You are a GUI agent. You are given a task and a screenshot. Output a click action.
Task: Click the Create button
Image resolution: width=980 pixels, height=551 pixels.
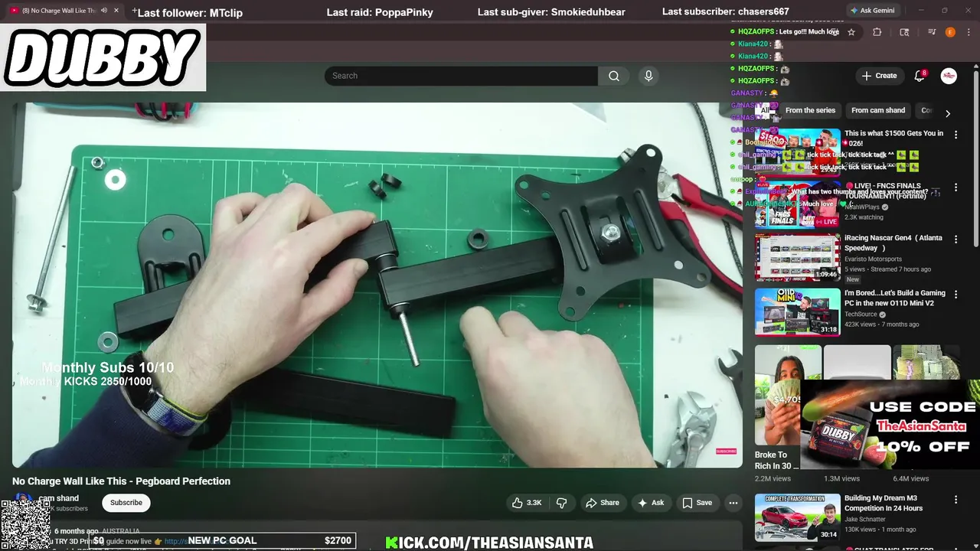[879, 76]
